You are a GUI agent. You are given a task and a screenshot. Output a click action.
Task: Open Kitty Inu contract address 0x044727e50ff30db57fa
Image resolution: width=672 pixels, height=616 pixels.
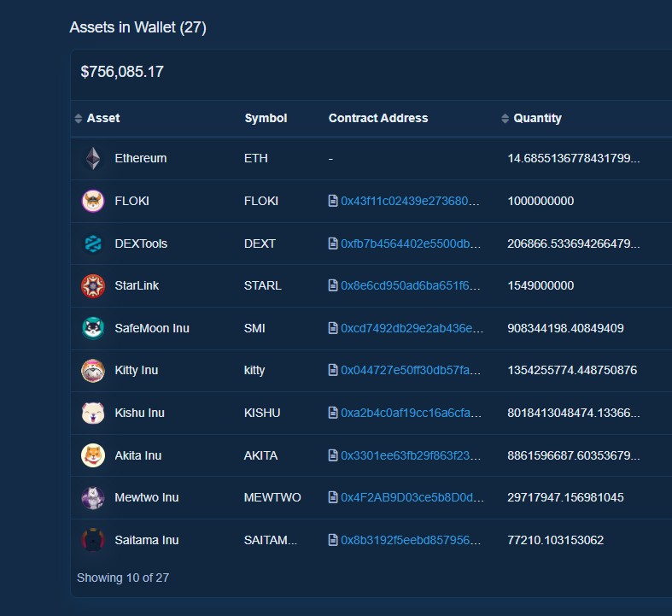tap(411, 370)
